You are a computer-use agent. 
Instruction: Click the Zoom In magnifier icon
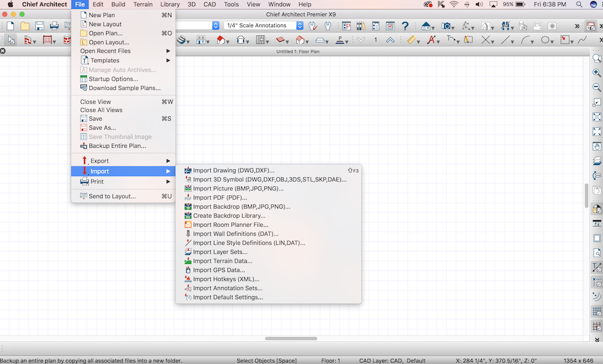pos(597,72)
